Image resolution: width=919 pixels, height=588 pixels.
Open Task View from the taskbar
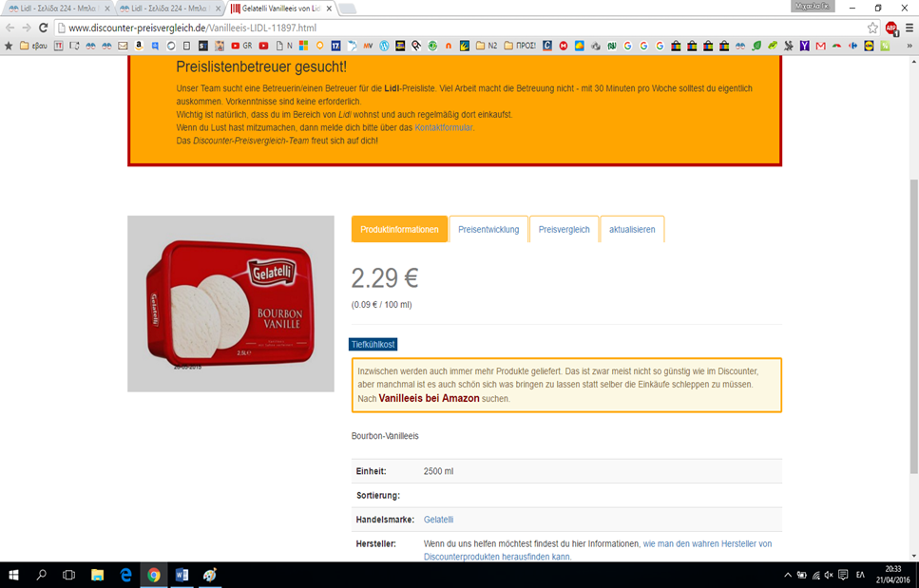tap(69, 575)
